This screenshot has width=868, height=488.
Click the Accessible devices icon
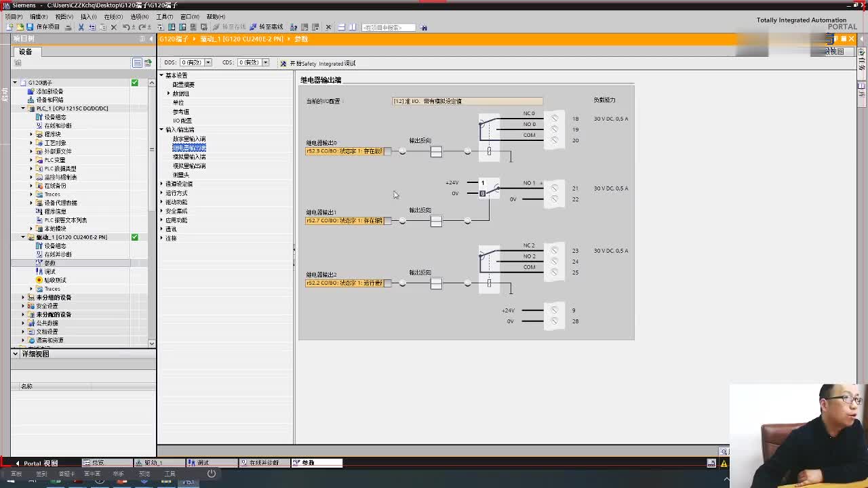[294, 27]
